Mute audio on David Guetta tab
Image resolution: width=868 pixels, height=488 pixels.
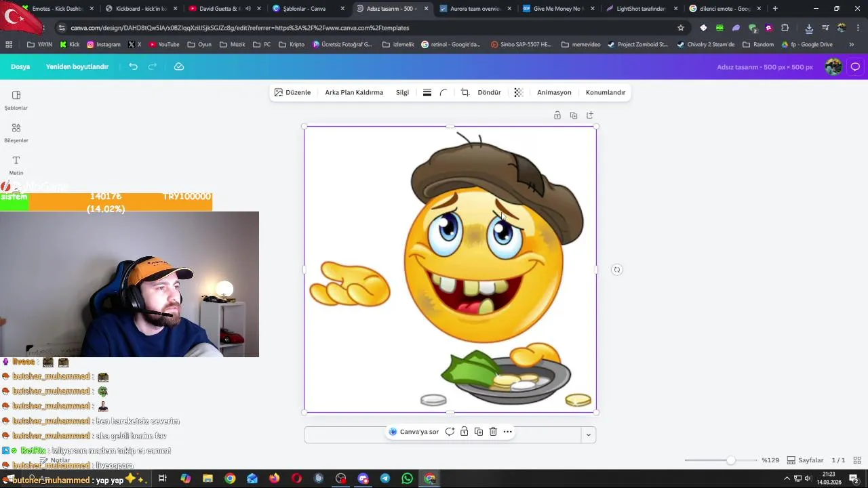tap(248, 9)
